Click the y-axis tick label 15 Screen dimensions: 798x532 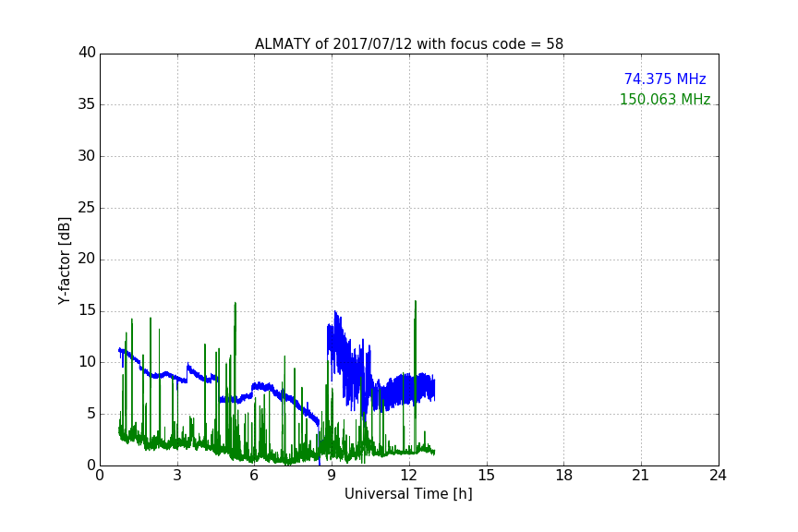87,310
